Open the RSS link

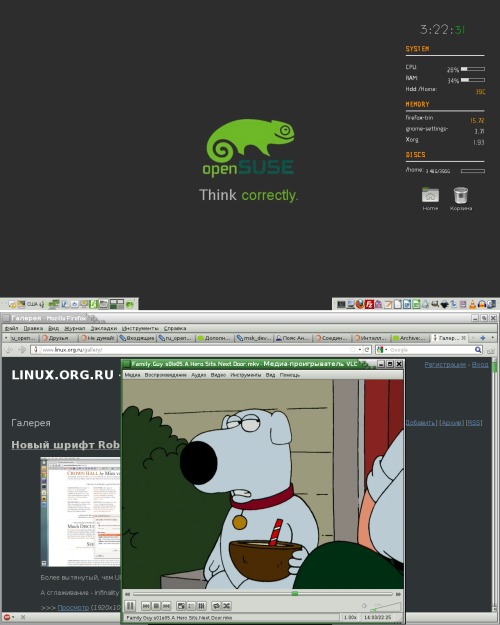474,423
